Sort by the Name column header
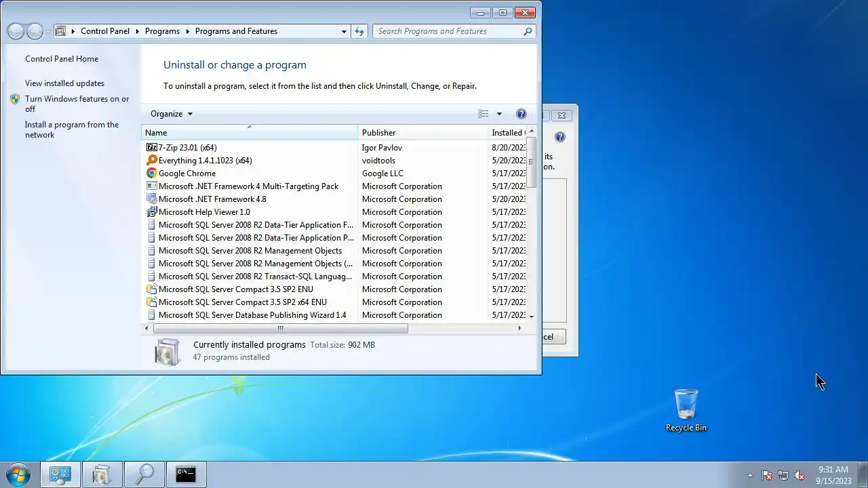Image resolution: width=868 pixels, height=488 pixels. [x=250, y=133]
